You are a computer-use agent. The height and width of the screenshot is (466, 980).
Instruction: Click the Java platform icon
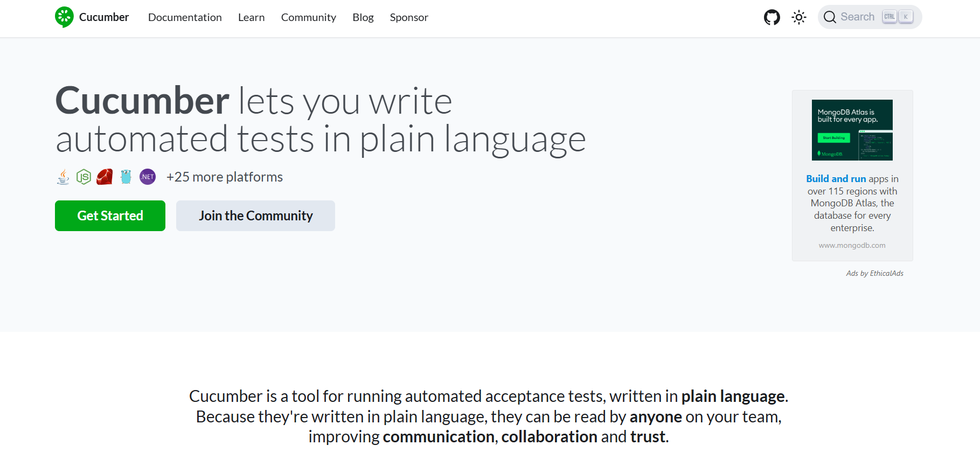click(63, 177)
